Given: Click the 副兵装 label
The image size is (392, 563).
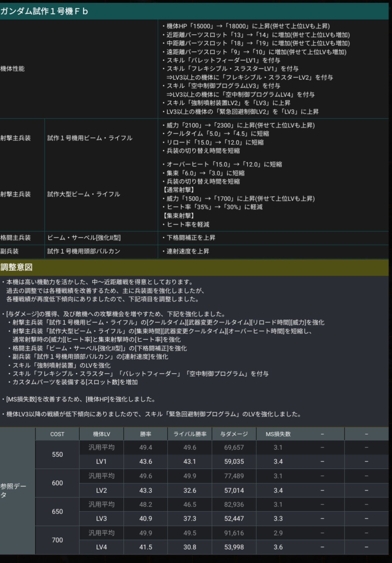Looking at the screenshot, I should pyautogui.click(x=9, y=251).
